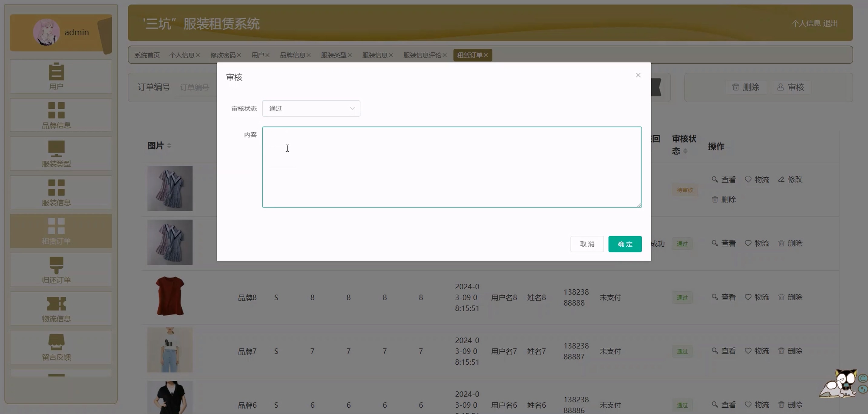Click the top toolbar 审核 button
Image resolution: width=868 pixels, height=414 pixels.
point(791,87)
